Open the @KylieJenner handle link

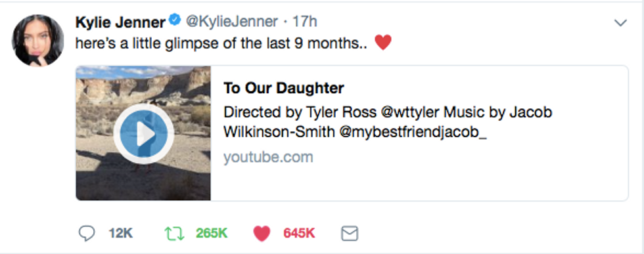click(232, 22)
